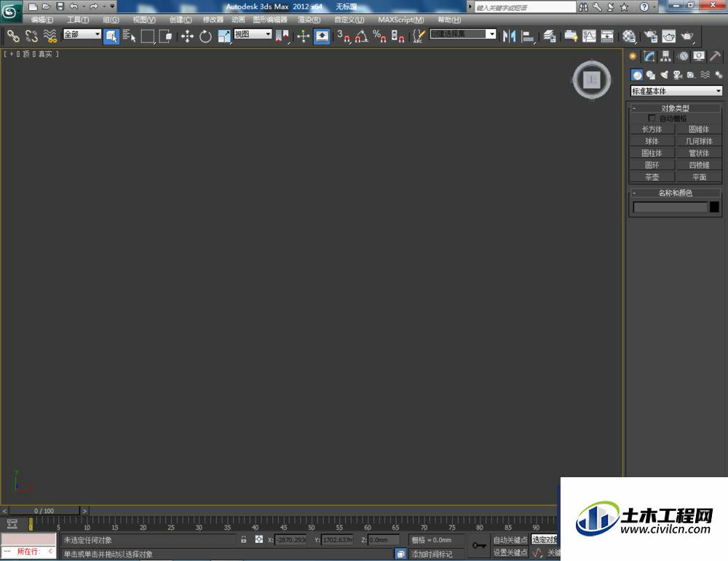728x561 pixels.
Task: Toggle the Angle Snap button
Action: pos(362,36)
